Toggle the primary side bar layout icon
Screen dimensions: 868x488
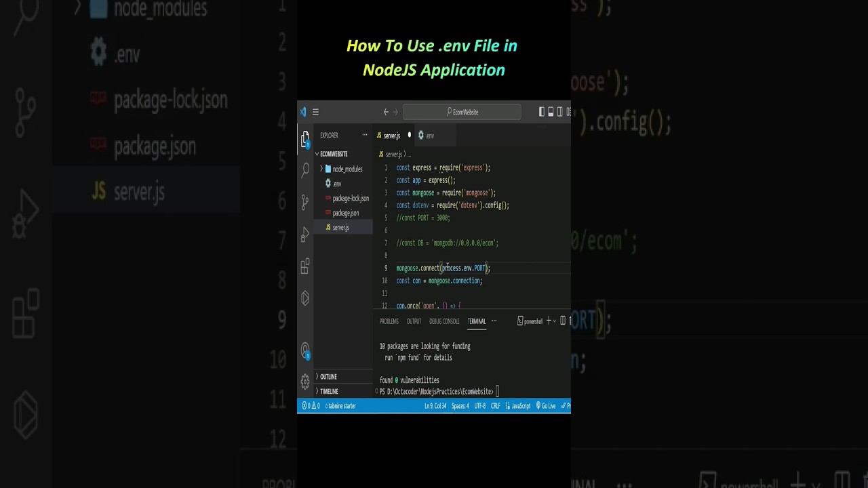click(x=542, y=112)
